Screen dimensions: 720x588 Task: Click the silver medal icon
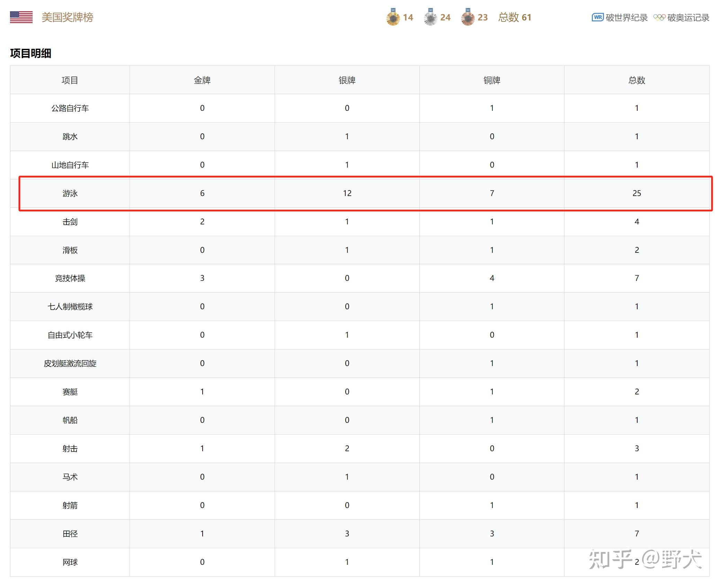(x=430, y=17)
